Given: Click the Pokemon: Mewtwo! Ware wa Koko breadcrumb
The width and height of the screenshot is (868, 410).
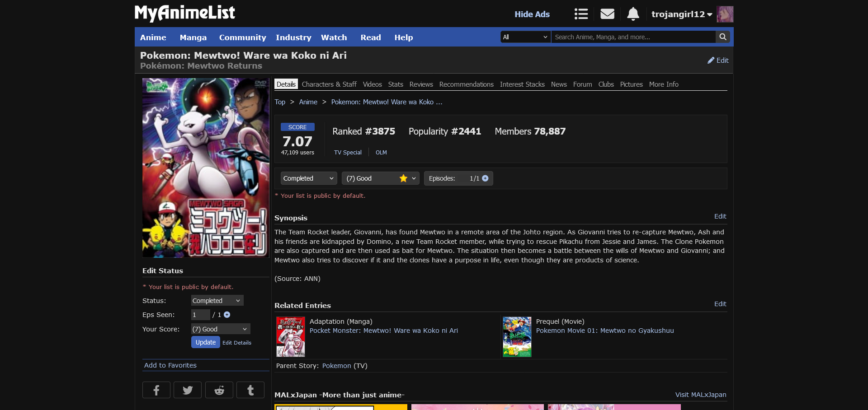Looking at the screenshot, I should [x=387, y=102].
